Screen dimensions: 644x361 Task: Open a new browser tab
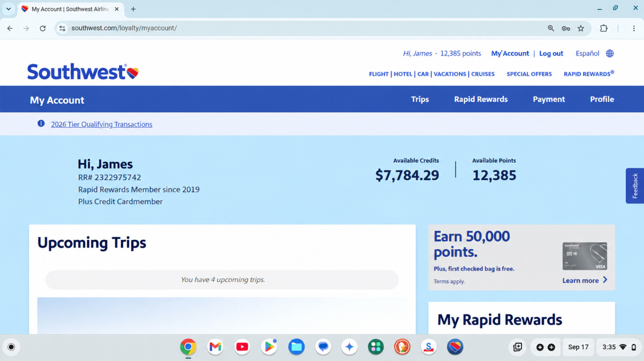(x=133, y=9)
